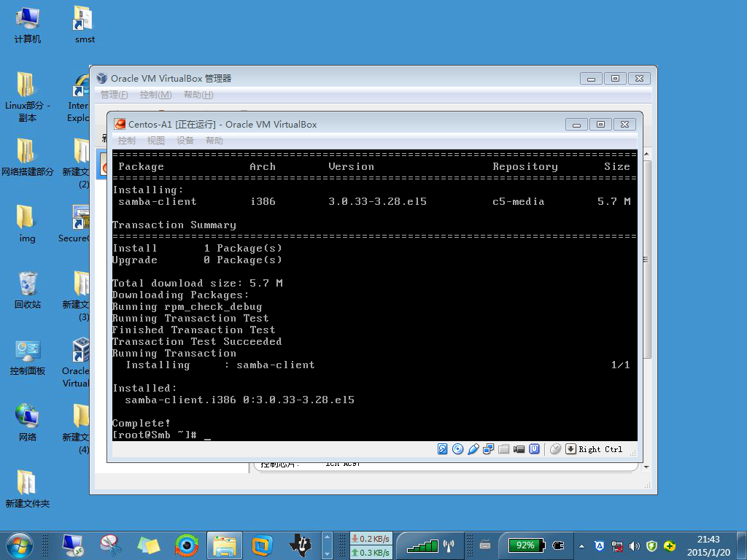Click the Texas Instruments taskbar icon
747x560 pixels.
(300, 545)
